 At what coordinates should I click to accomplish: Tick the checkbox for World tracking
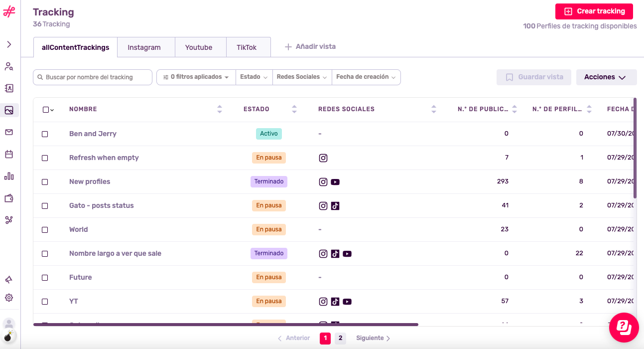45,230
